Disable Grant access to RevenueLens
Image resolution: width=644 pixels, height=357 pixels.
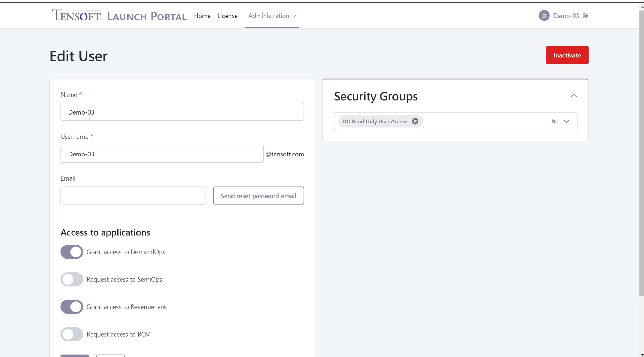(72, 306)
